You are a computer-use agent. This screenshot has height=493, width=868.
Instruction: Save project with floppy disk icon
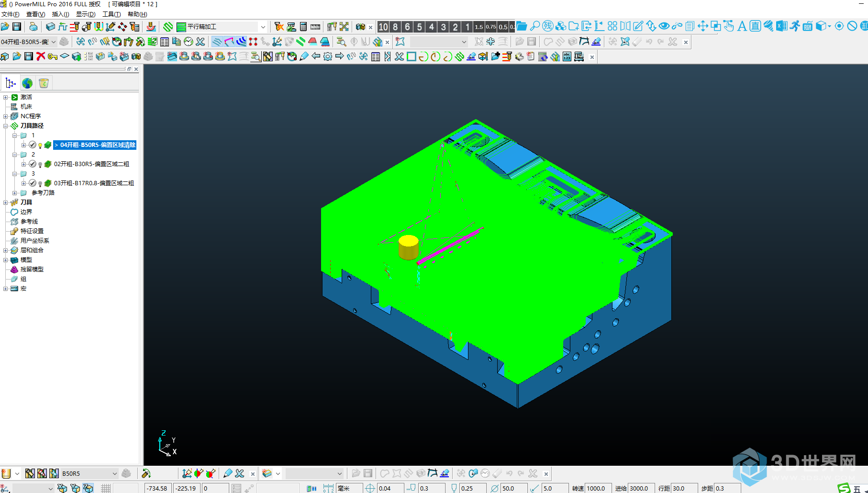pos(17,27)
